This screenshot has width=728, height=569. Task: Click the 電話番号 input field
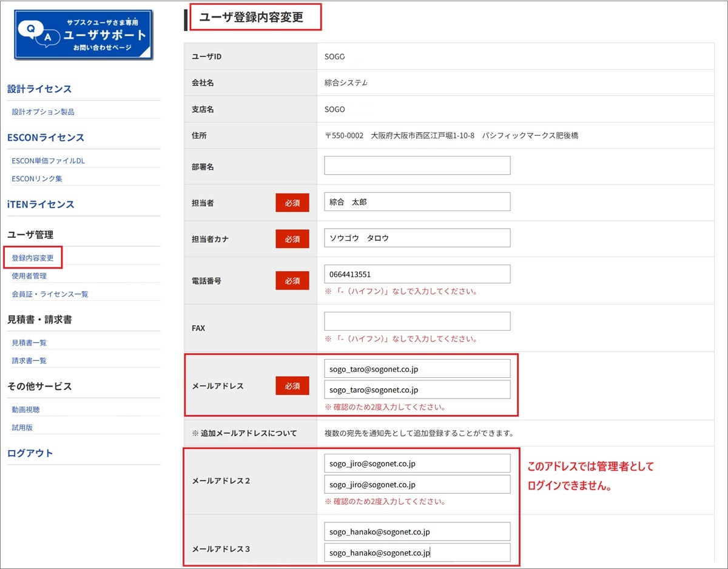(x=417, y=274)
